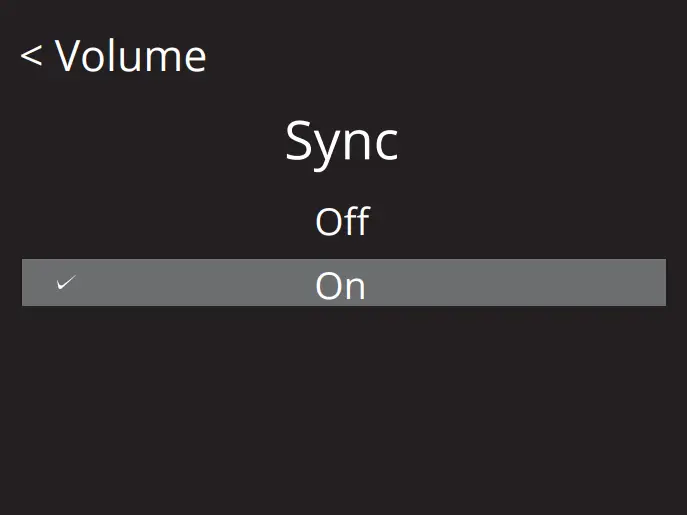
Task: Select the Off option for Sync
Action: tap(342, 221)
